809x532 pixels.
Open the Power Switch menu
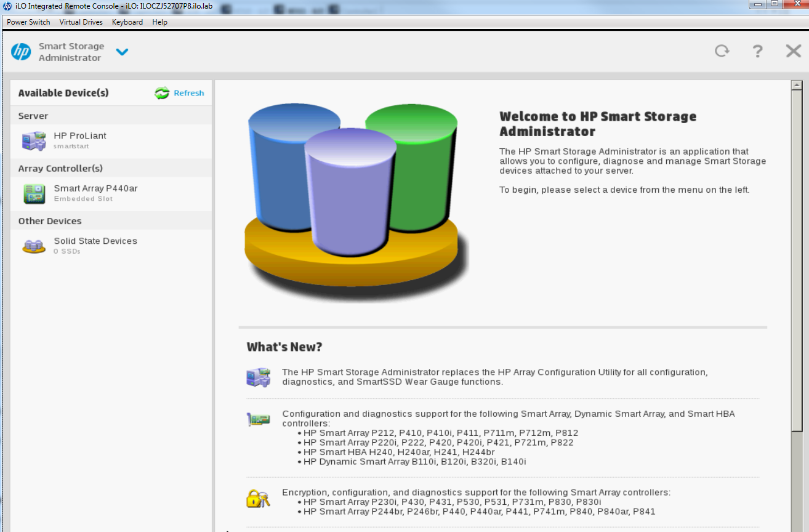pyautogui.click(x=28, y=22)
